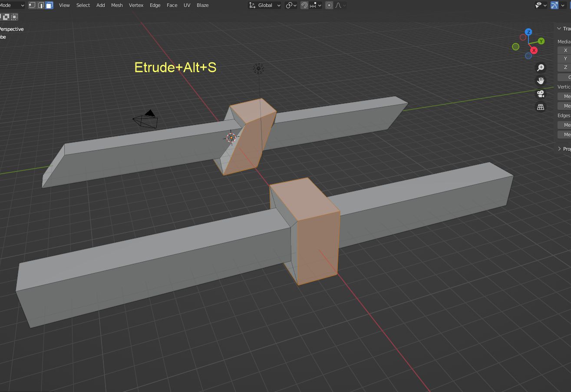Open the Add menu
The width and height of the screenshot is (571, 392).
tap(100, 5)
